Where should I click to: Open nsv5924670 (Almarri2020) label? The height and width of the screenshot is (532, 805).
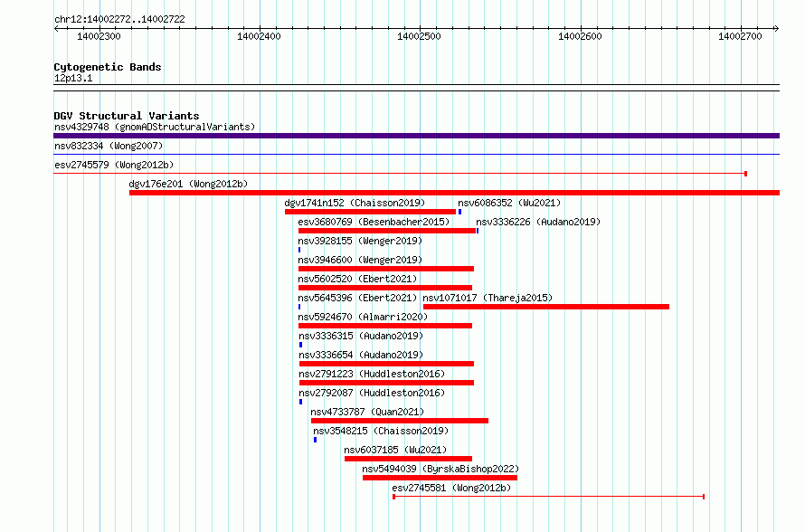pos(363,317)
